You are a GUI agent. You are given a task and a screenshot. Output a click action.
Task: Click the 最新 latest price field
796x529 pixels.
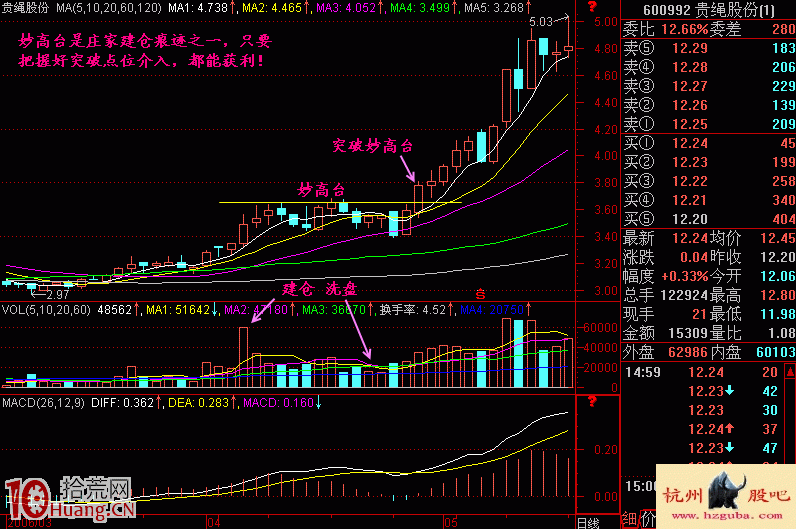(x=665, y=238)
